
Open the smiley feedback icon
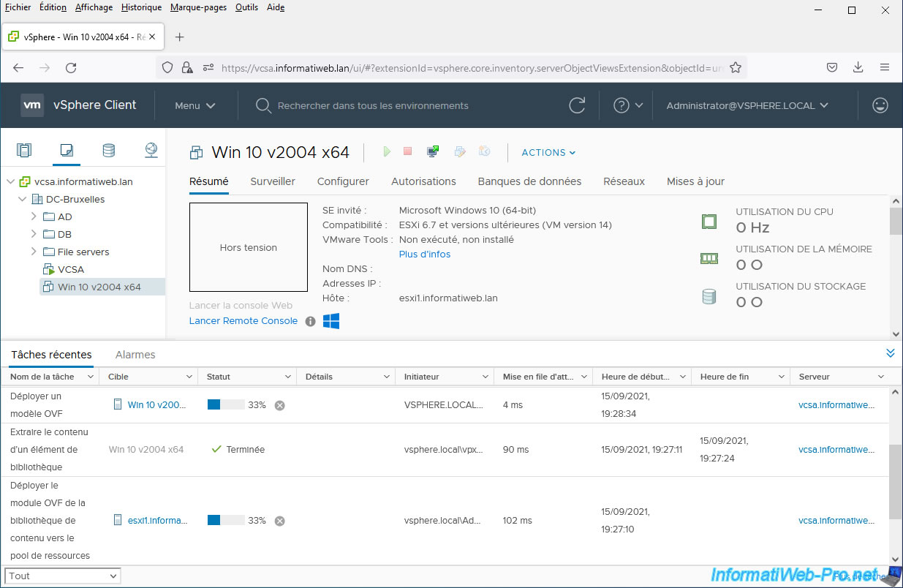[x=880, y=105]
